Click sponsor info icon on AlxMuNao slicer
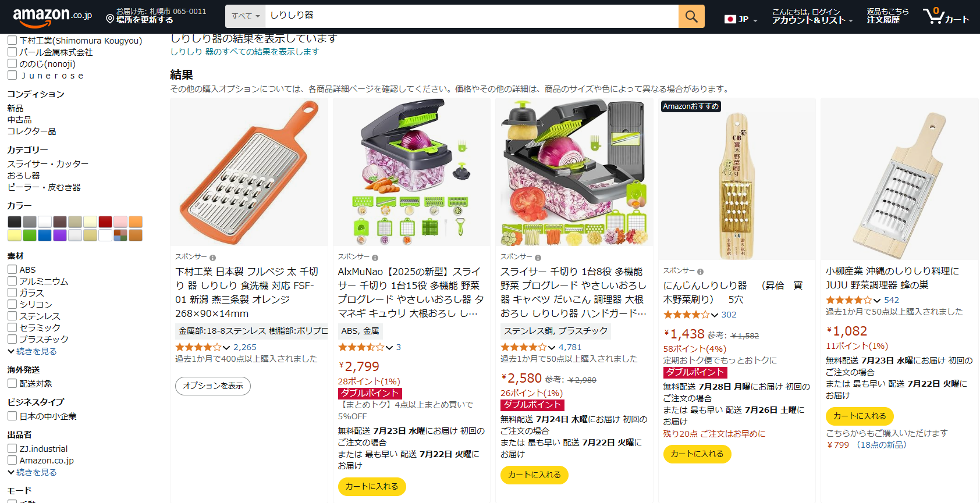Image resolution: width=980 pixels, height=503 pixels. pos(375,258)
